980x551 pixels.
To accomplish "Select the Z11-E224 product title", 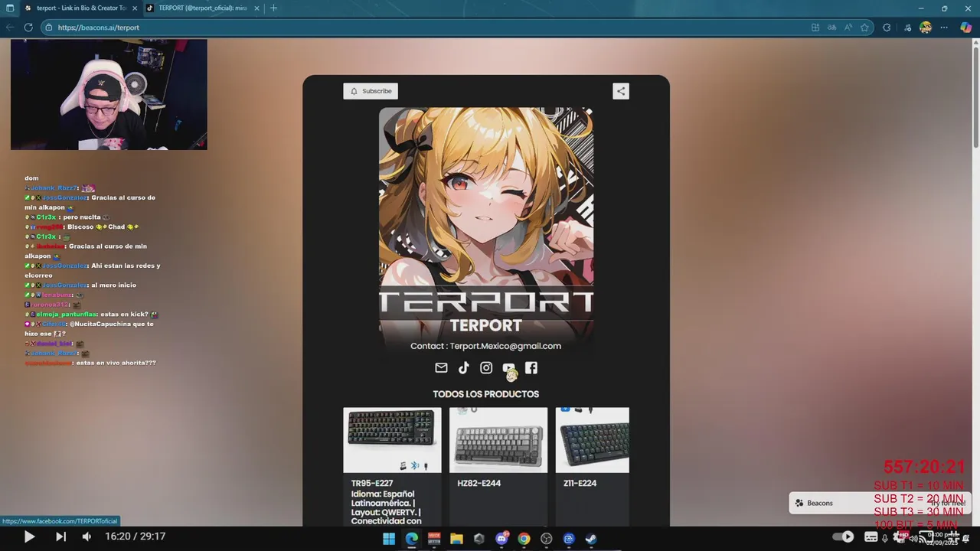I will click(580, 484).
